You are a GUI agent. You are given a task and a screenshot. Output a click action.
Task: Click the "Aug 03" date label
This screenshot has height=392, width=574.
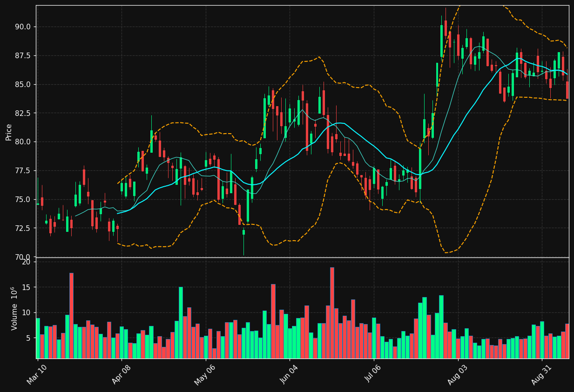[x=457, y=374]
